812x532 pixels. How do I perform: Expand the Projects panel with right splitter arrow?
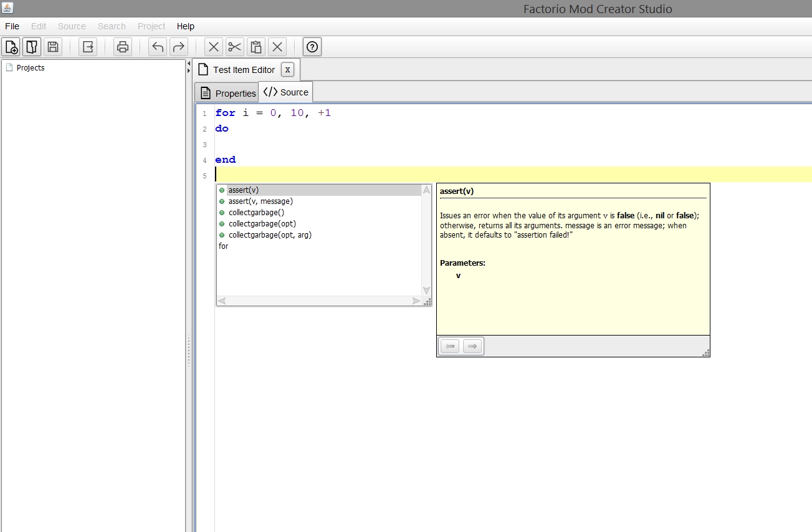click(x=189, y=71)
